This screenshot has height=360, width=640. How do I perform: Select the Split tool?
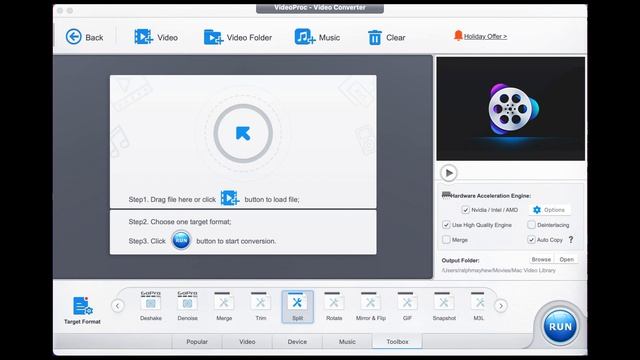[x=298, y=307]
